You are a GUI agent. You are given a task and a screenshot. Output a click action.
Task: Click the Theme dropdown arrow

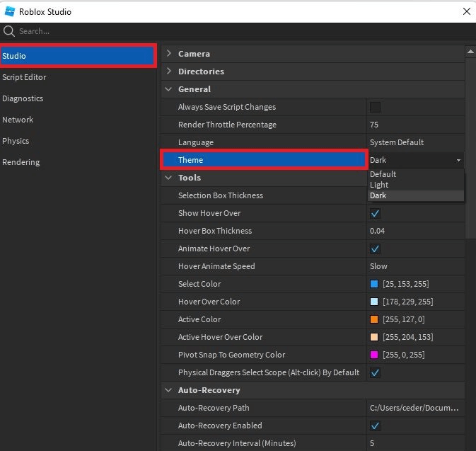458,160
